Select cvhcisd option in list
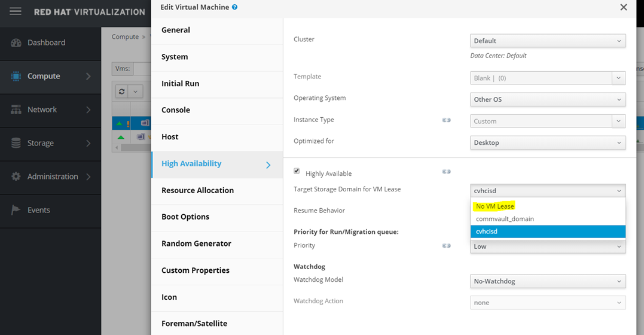 pyautogui.click(x=548, y=232)
